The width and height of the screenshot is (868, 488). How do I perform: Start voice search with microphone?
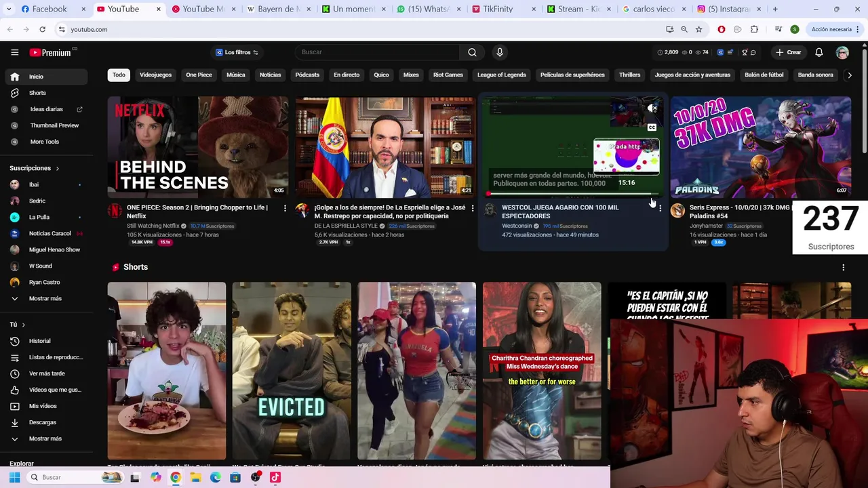500,52
